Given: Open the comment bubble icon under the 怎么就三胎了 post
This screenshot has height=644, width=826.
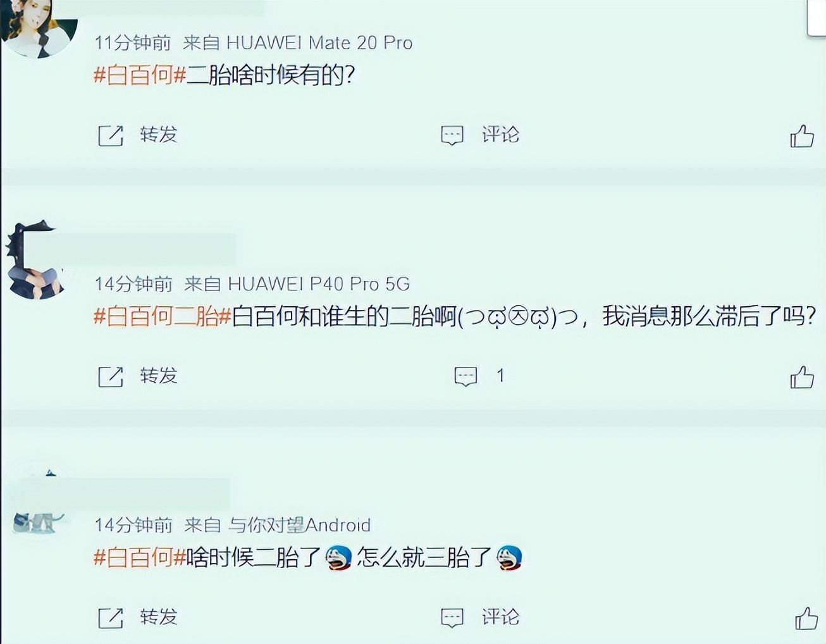Looking at the screenshot, I should pos(452,617).
